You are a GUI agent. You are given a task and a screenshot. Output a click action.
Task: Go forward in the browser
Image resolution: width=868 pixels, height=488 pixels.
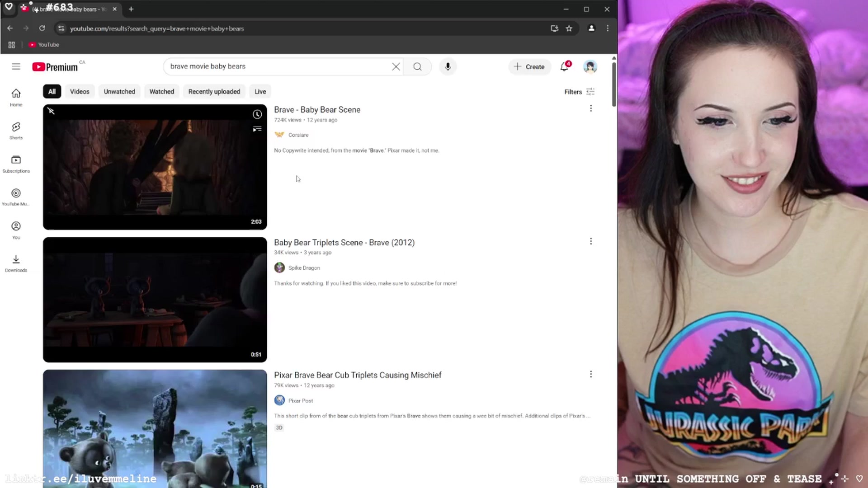(x=26, y=28)
